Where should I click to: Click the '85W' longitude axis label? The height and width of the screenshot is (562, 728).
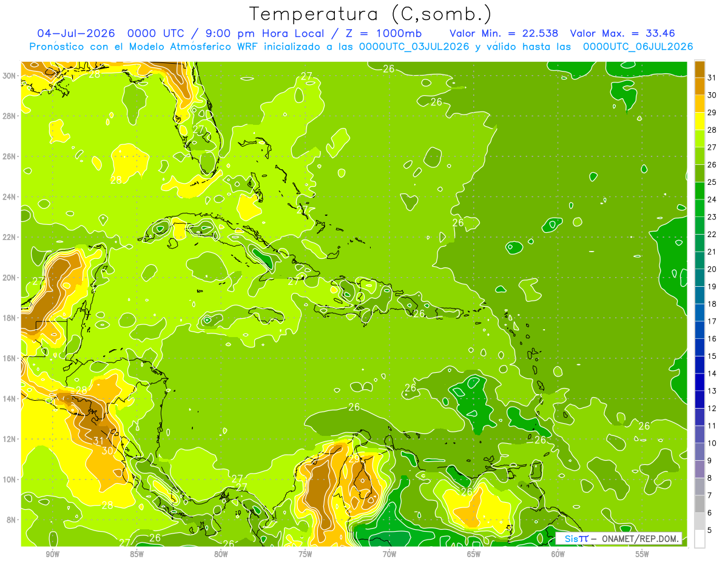tap(136, 555)
